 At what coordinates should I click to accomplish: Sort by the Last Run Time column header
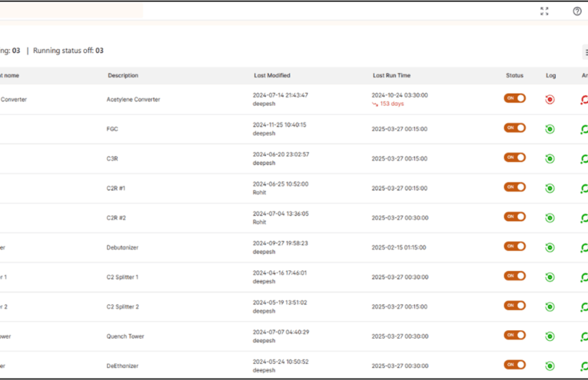click(x=391, y=75)
